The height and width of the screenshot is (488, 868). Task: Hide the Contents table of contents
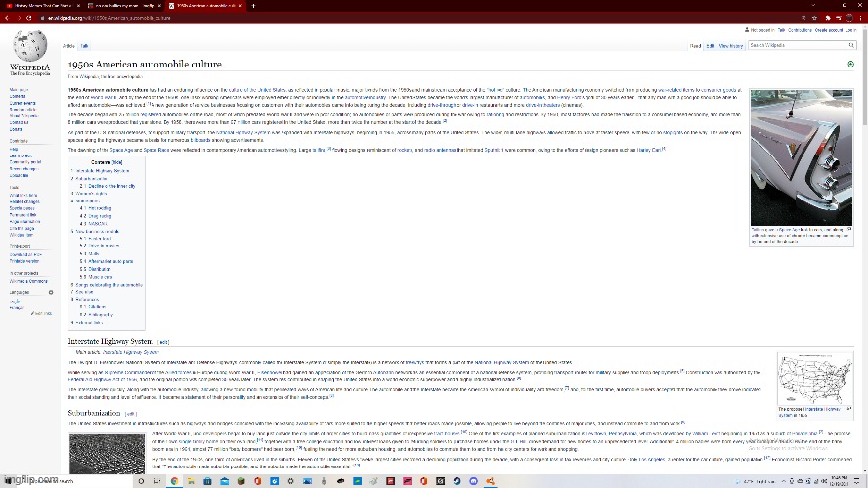pyautogui.click(x=117, y=161)
